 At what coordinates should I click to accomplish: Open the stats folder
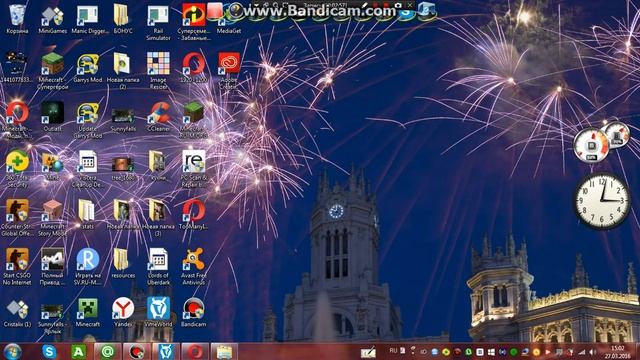click(87, 215)
